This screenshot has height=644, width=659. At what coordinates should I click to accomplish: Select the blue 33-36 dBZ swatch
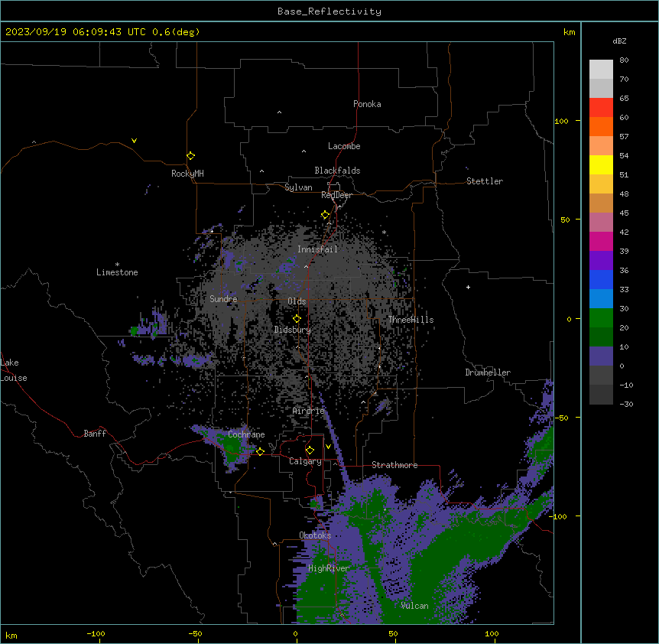(x=601, y=279)
